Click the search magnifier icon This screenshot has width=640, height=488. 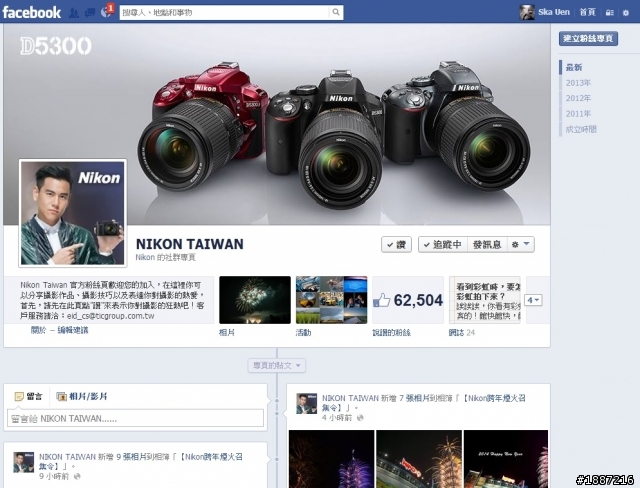point(336,12)
